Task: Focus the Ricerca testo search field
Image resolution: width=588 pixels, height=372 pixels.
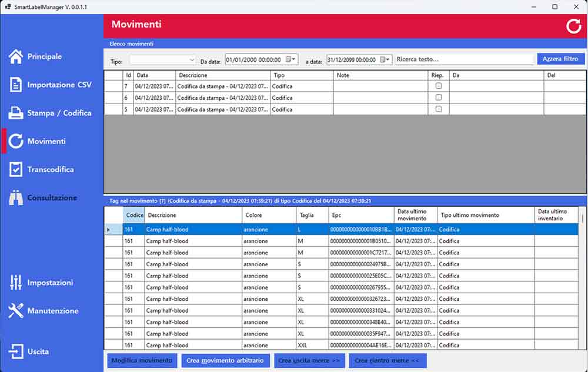Action: (465, 59)
